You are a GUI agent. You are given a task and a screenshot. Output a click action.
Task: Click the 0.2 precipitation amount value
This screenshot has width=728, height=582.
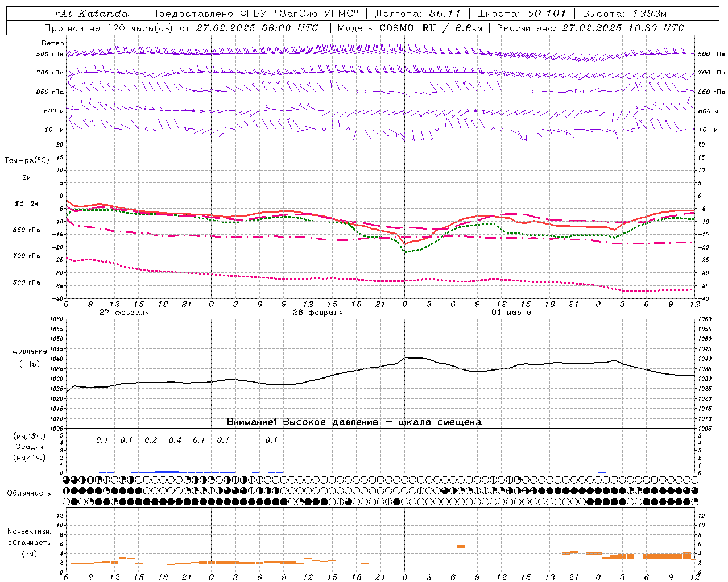(x=151, y=440)
